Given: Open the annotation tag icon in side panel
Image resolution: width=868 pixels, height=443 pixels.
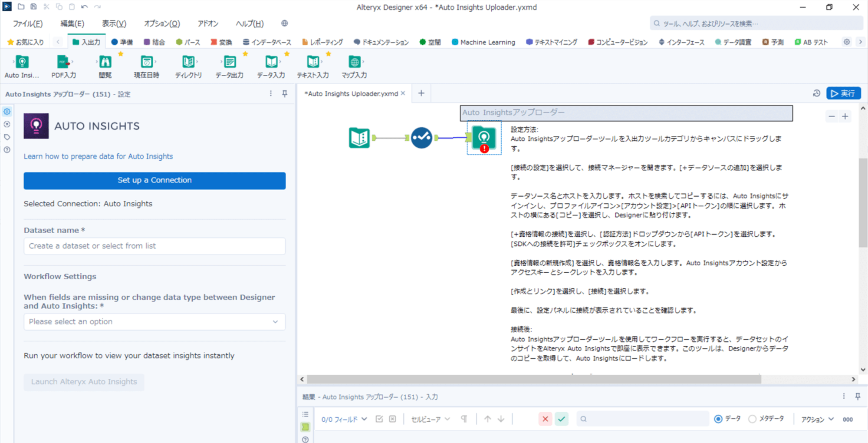Looking at the screenshot, I should (x=7, y=137).
